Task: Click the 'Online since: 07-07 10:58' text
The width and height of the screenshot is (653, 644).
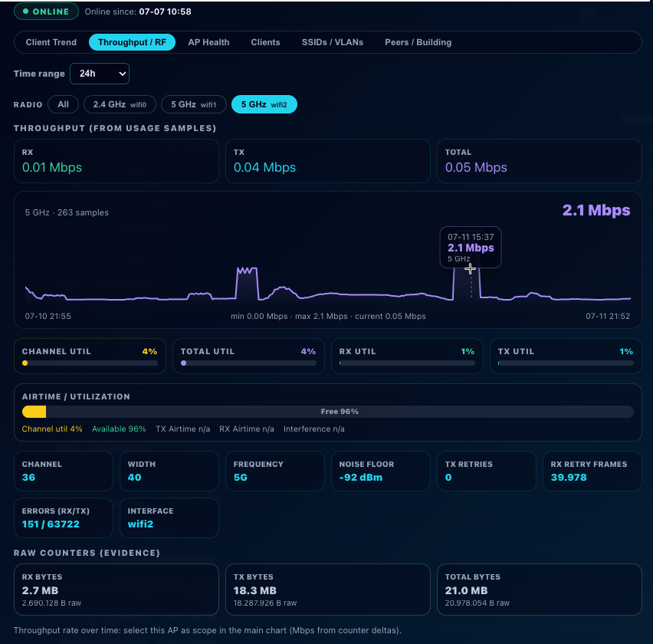Action: (x=138, y=11)
